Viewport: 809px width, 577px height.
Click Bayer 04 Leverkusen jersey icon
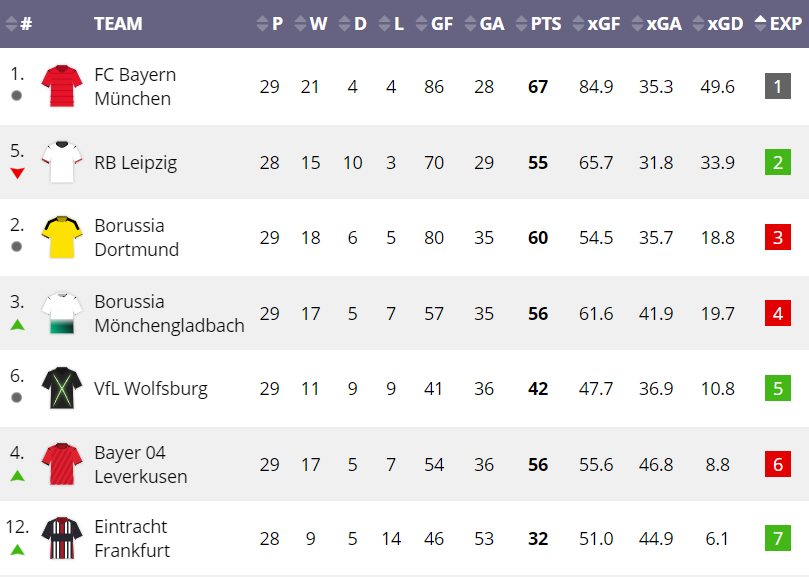(x=62, y=464)
